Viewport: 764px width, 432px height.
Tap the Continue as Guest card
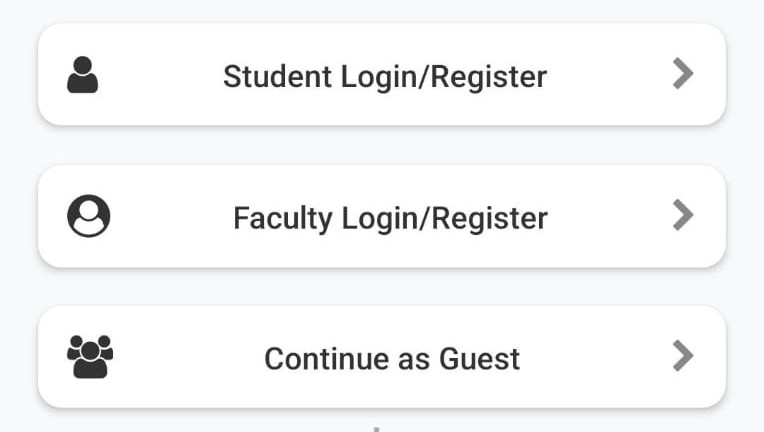click(x=382, y=357)
